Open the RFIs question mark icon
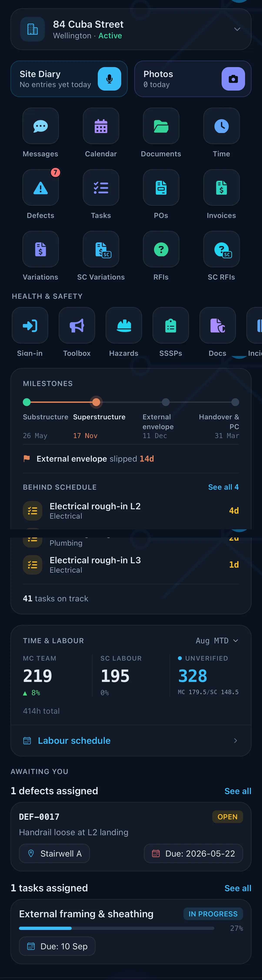 tap(161, 249)
